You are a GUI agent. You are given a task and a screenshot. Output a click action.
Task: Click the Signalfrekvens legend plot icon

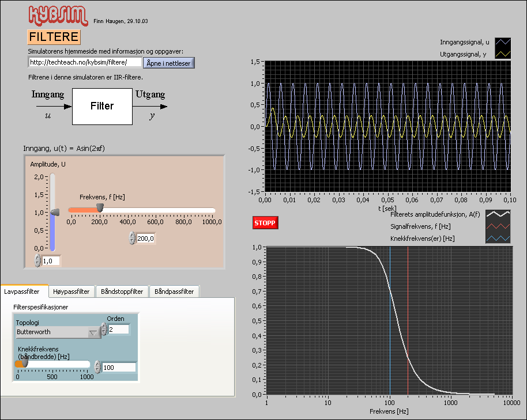coord(497,225)
